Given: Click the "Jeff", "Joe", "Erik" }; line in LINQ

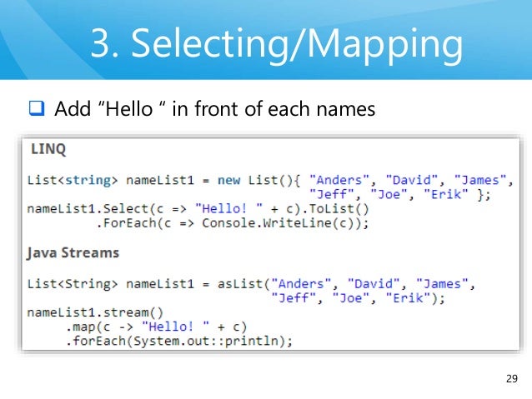Looking at the screenshot, I should click(x=399, y=195).
